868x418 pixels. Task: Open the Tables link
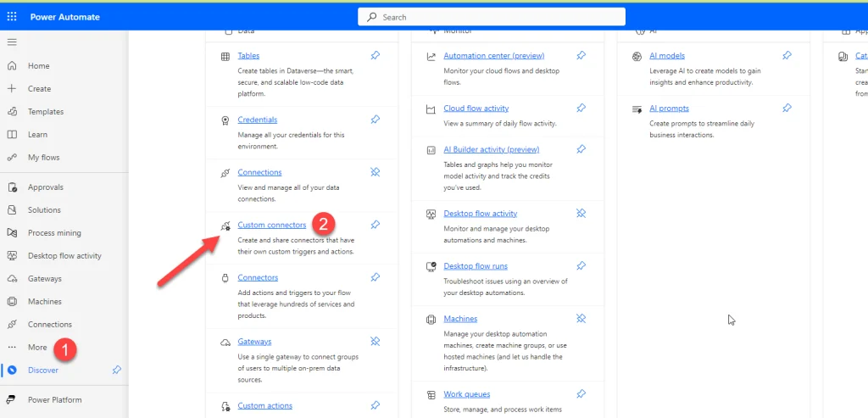(248, 56)
